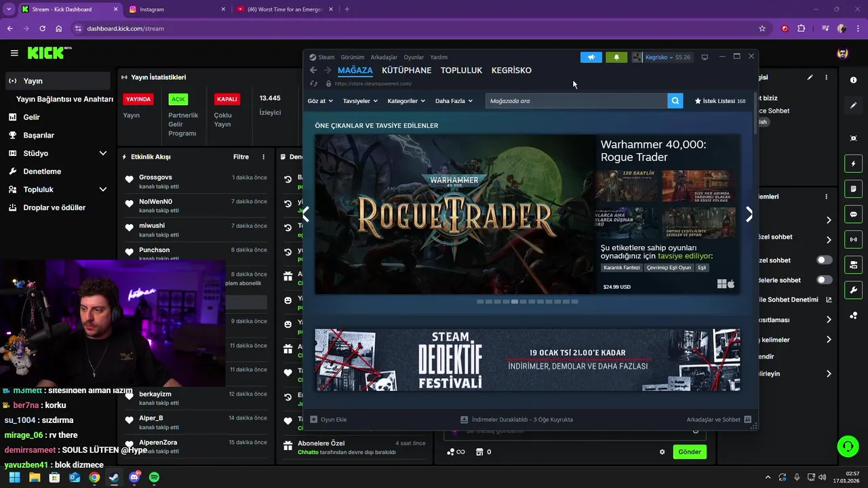The image size is (868, 488).
Task: Go back using Steam back arrow
Action: [x=313, y=70]
